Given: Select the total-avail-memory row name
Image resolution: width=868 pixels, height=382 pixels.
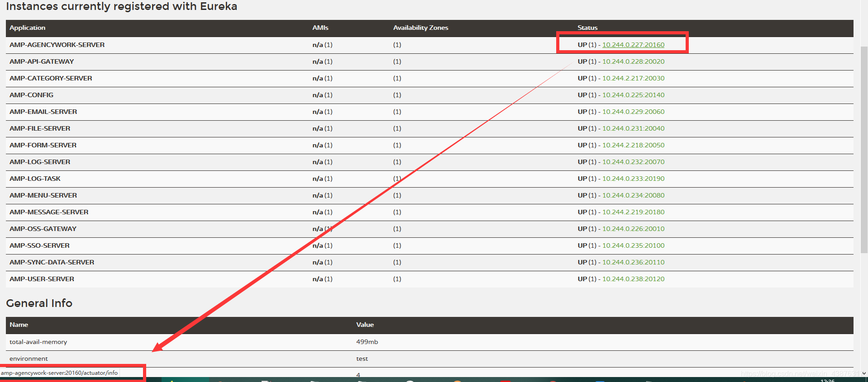Looking at the screenshot, I should pyautogui.click(x=38, y=342).
